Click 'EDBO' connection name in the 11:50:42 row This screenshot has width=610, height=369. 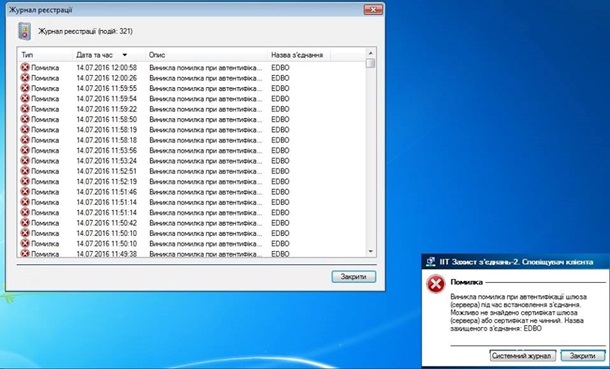(x=280, y=223)
